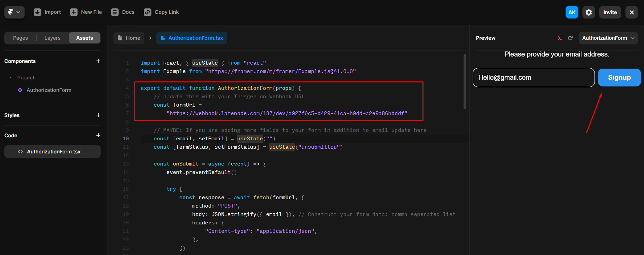Open the Framer logo main menu
This screenshot has height=255, width=644.
pyautogui.click(x=14, y=12)
